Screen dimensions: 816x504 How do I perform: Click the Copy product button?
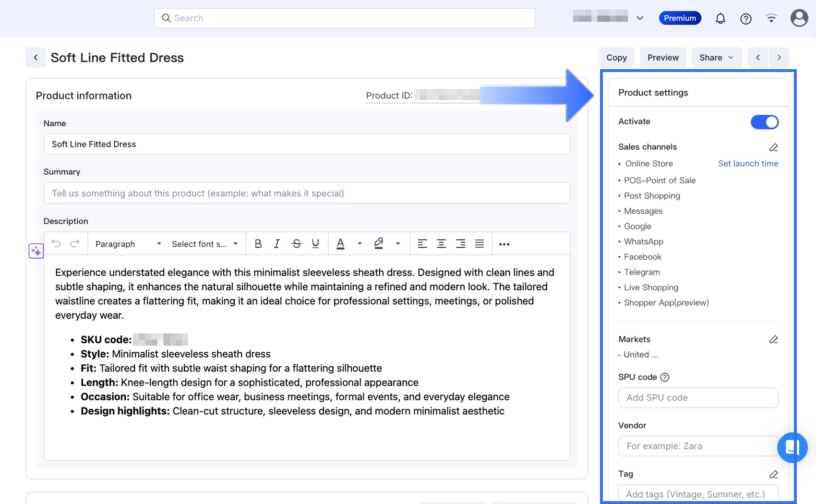click(x=616, y=58)
